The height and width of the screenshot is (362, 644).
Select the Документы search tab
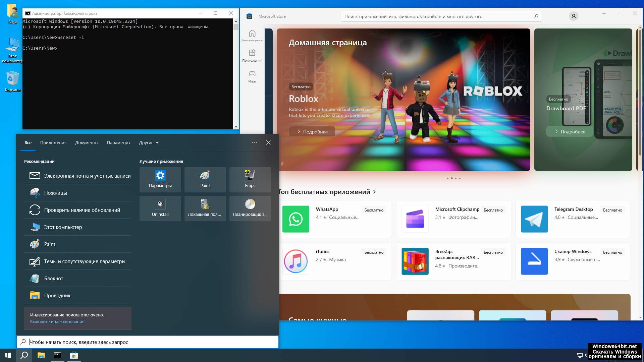87,142
